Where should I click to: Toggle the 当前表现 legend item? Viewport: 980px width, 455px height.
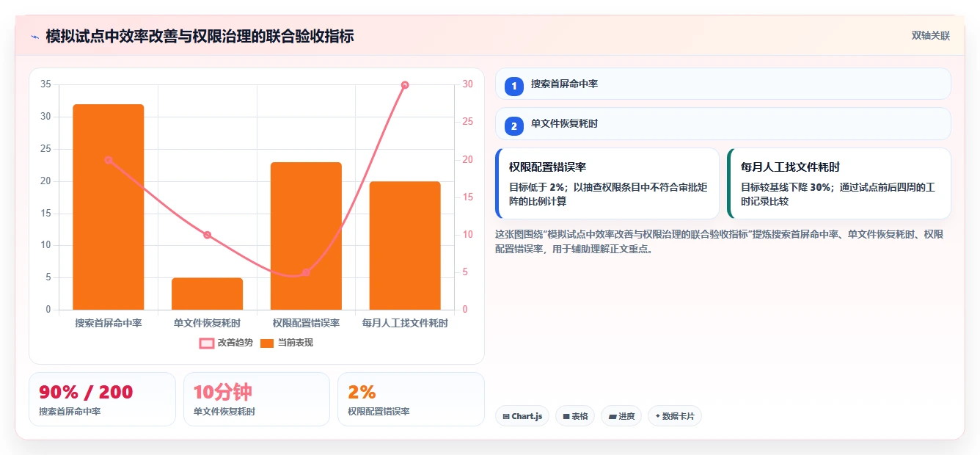tap(287, 343)
